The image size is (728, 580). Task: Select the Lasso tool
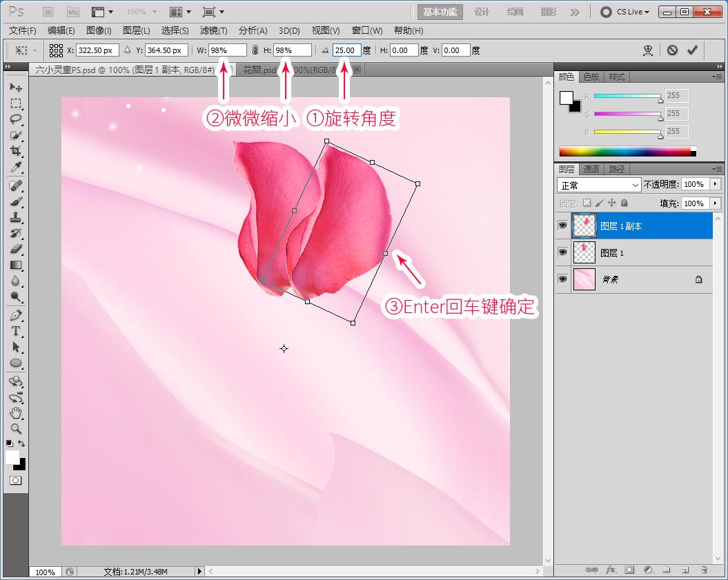[16, 119]
